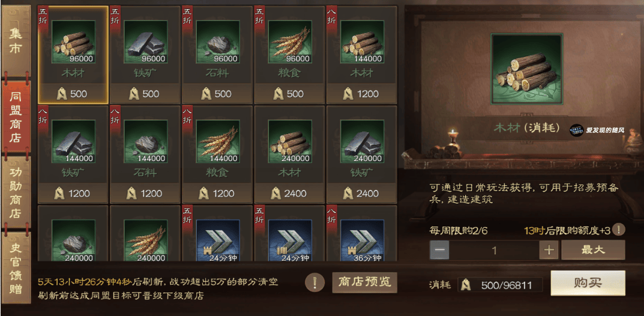Select the 240000 iron ore item priced 2400
The image size is (644, 316).
tap(362, 154)
